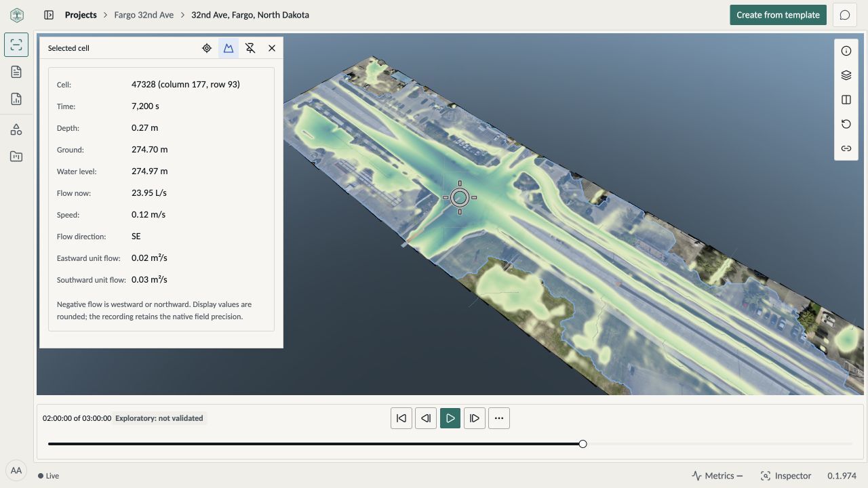Click the cell value 47328 (column 177, row 93)

[186, 85]
